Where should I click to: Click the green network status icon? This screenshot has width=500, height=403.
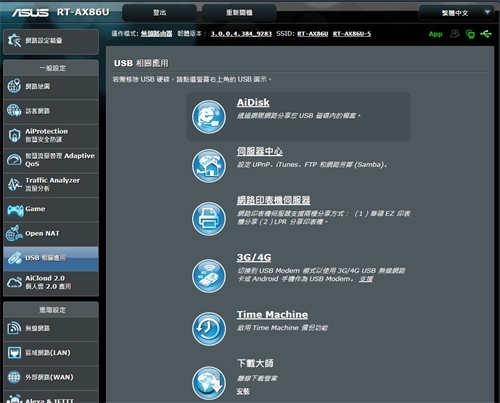(x=470, y=34)
